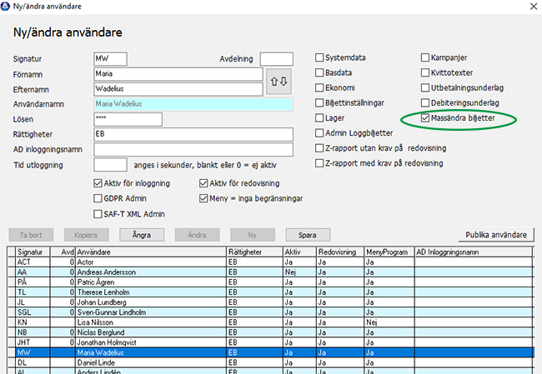Close the Ny/ändra användare window

(x=533, y=6)
